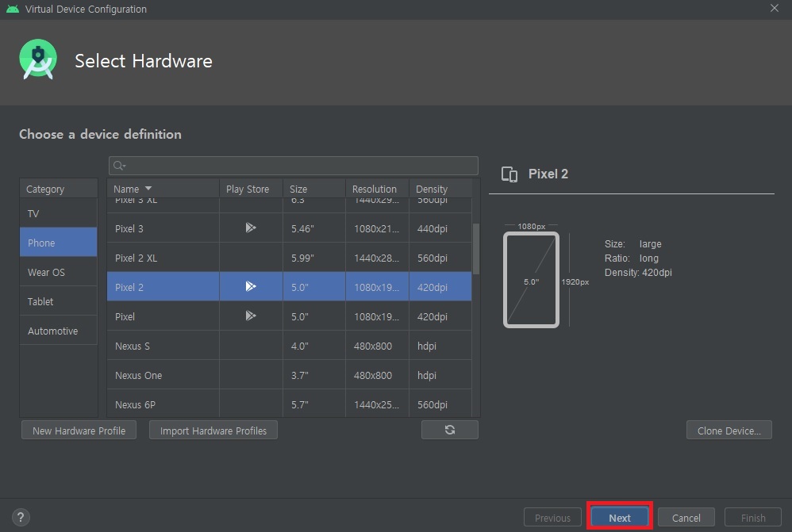Sort by Size column header
This screenshot has height=532, width=792.
314,188
